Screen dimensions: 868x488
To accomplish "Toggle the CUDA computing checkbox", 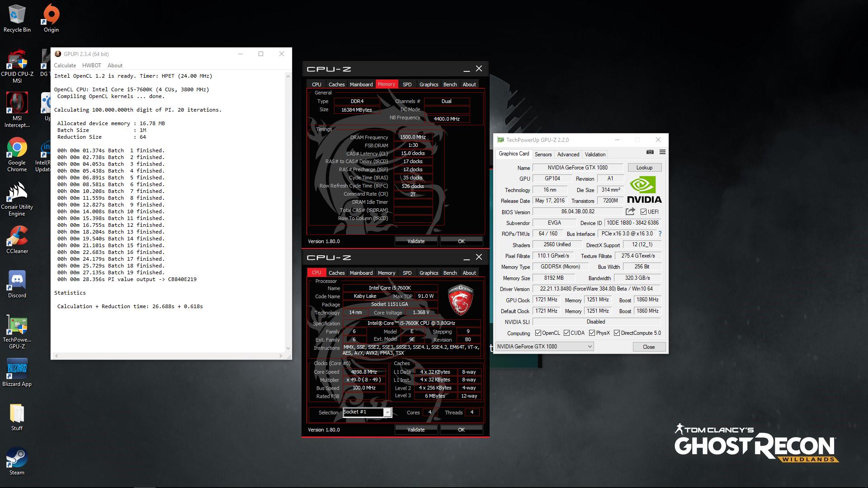I will click(566, 333).
